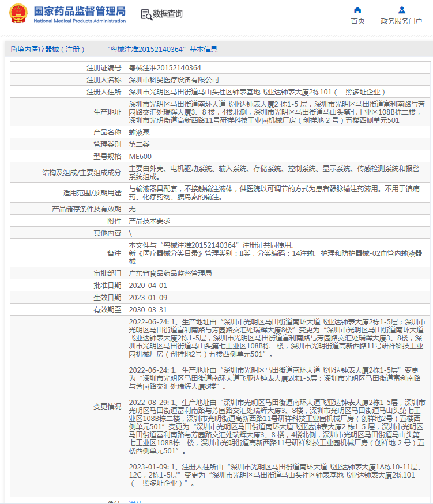Click the 2022-08-29 change record paragraph

(x=277, y=427)
